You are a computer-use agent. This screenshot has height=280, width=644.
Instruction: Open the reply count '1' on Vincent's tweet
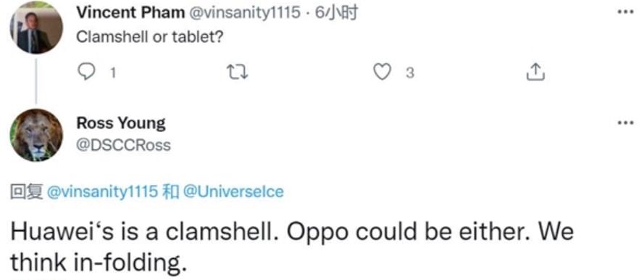(x=114, y=73)
